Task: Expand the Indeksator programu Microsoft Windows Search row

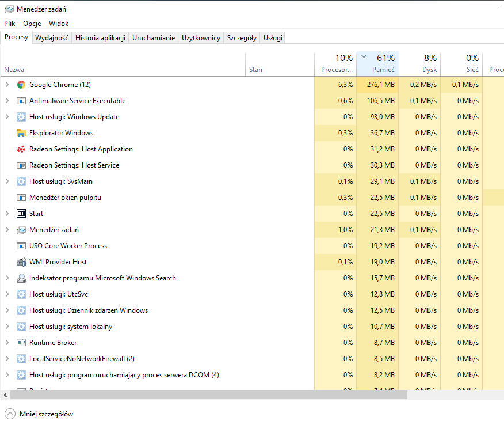Action: [7, 278]
